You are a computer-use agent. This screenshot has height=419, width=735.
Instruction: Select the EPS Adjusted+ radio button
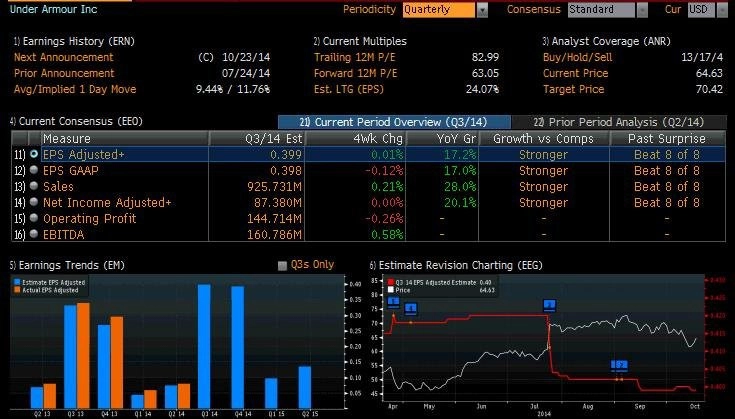[x=34, y=154]
